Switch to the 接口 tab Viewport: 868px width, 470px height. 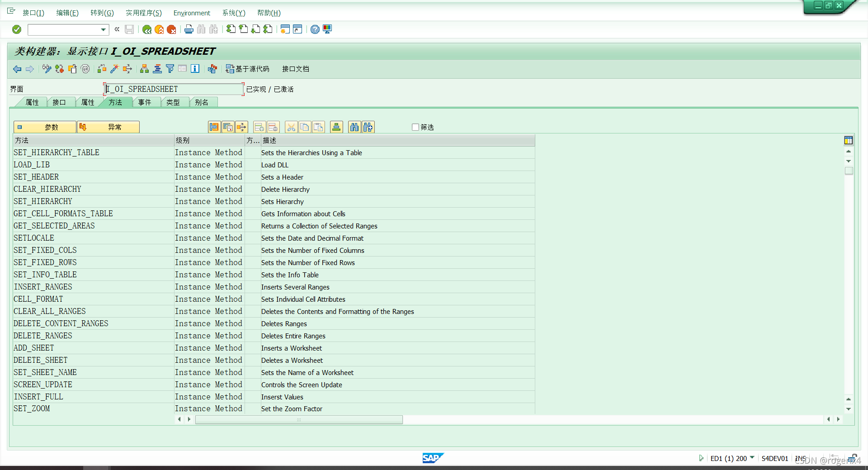59,102
